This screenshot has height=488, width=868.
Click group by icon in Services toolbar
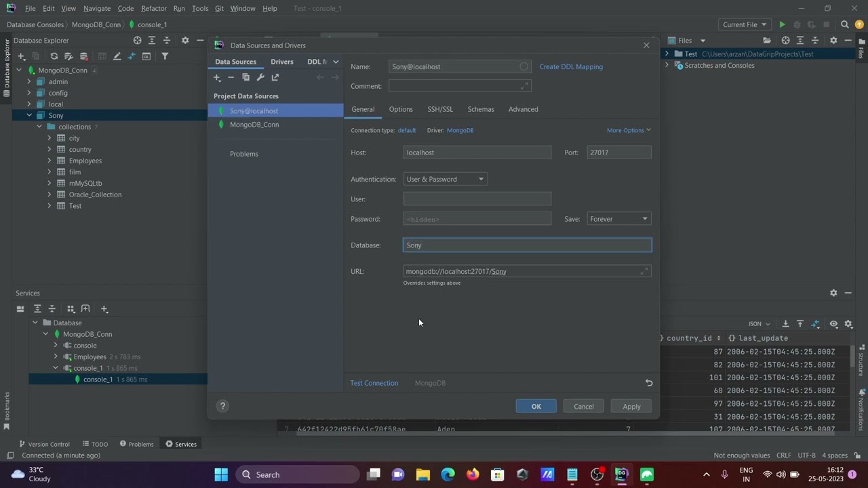(x=71, y=309)
